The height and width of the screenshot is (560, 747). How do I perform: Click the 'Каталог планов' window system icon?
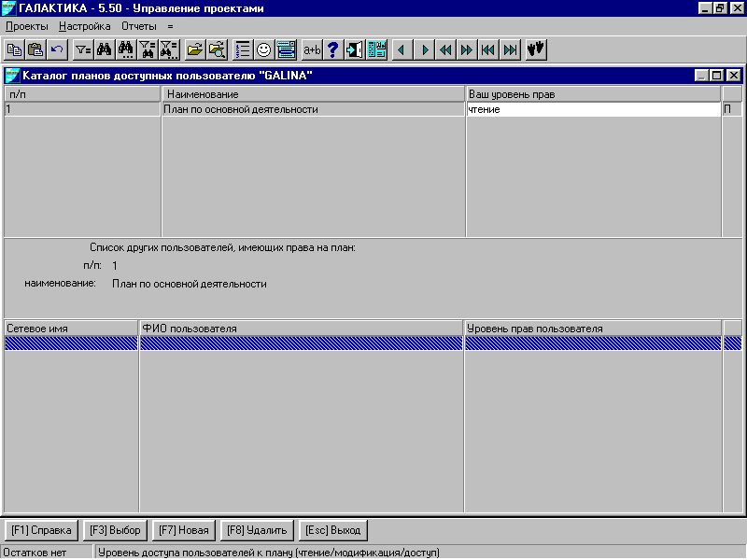[12, 76]
